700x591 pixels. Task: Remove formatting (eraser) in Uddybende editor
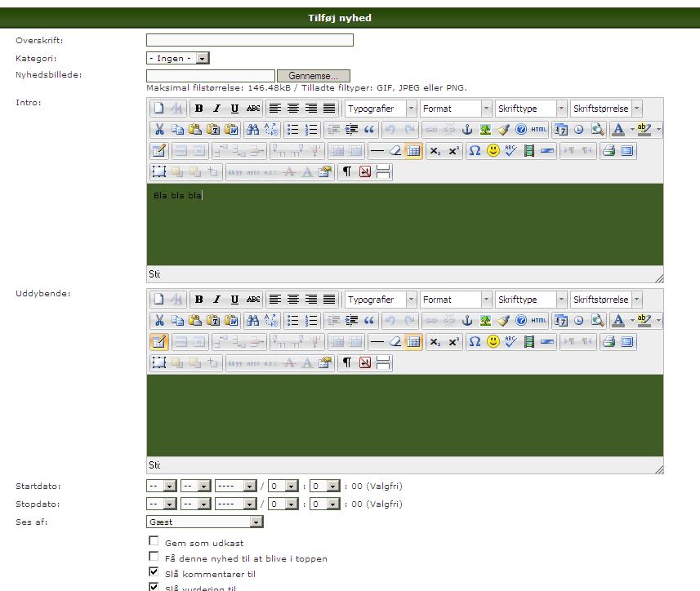click(395, 342)
